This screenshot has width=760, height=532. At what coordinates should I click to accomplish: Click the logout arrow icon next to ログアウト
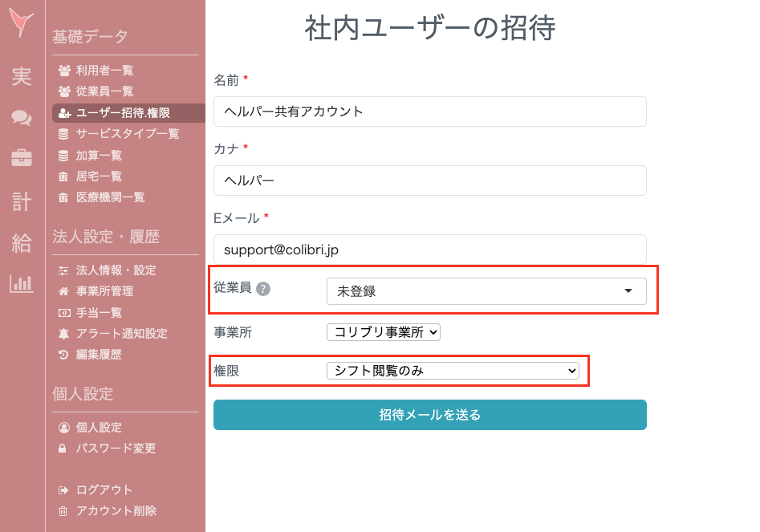pos(63,489)
